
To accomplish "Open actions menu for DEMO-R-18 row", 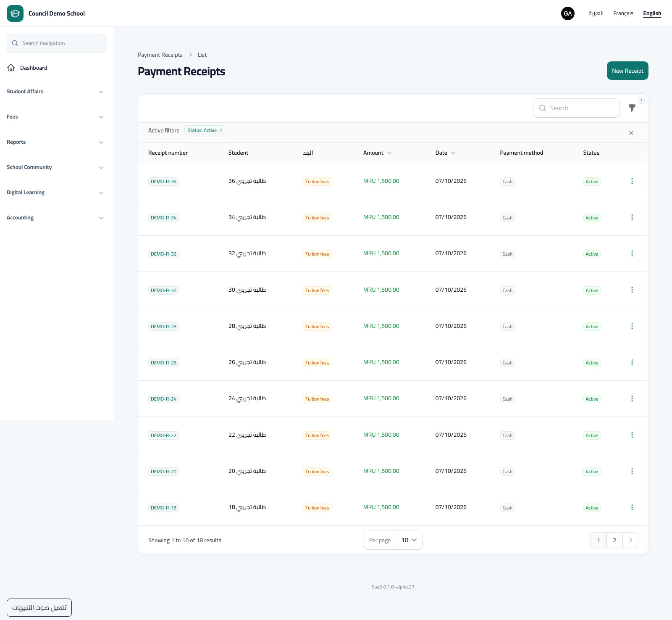I will 632,507.
